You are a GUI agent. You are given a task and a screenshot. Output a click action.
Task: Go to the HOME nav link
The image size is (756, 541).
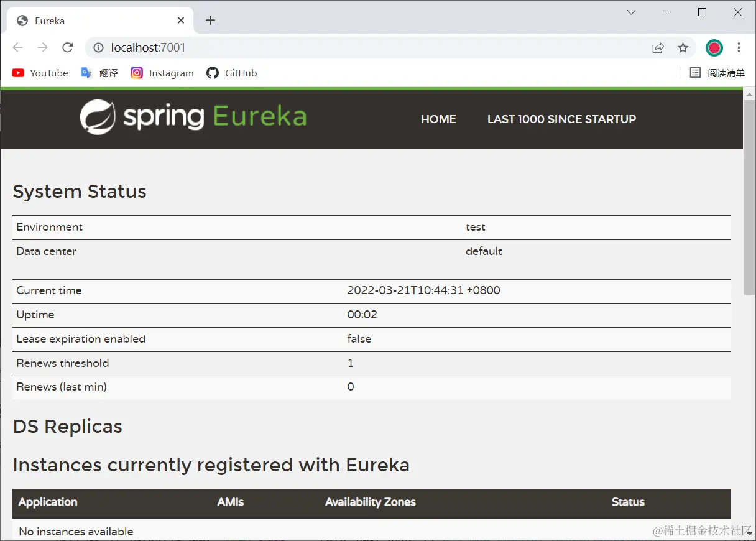(438, 119)
